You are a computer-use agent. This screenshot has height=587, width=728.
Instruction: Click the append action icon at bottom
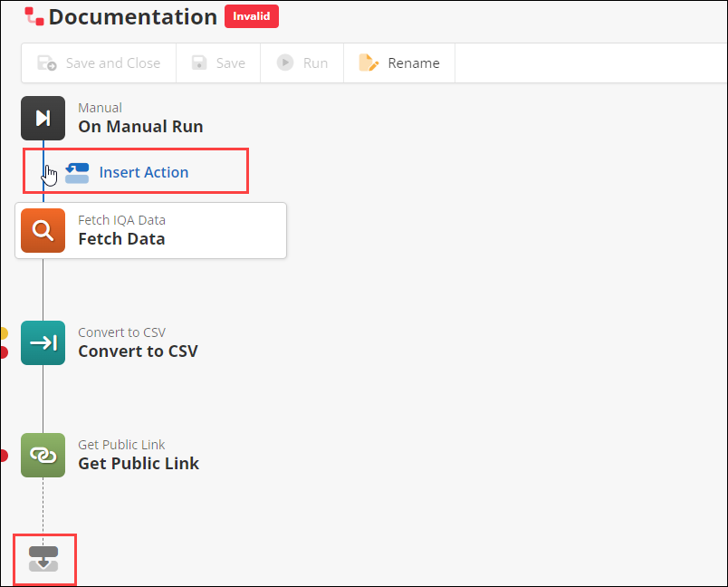[43, 558]
